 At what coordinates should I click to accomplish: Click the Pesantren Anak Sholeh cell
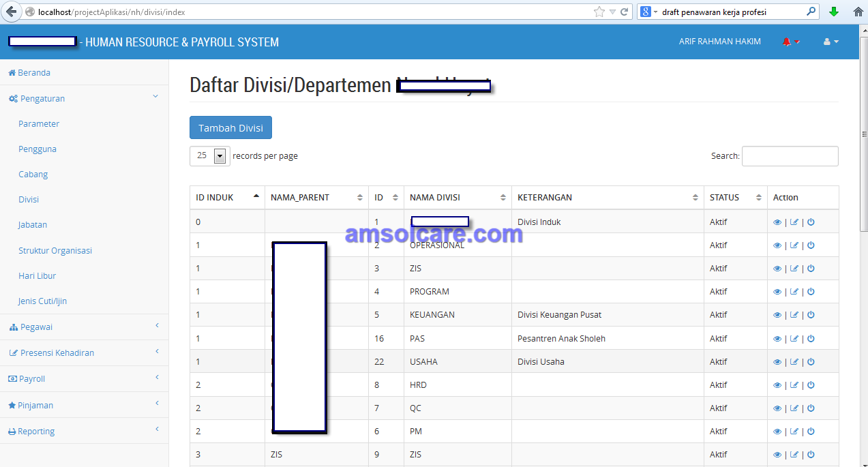pyautogui.click(x=608, y=339)
